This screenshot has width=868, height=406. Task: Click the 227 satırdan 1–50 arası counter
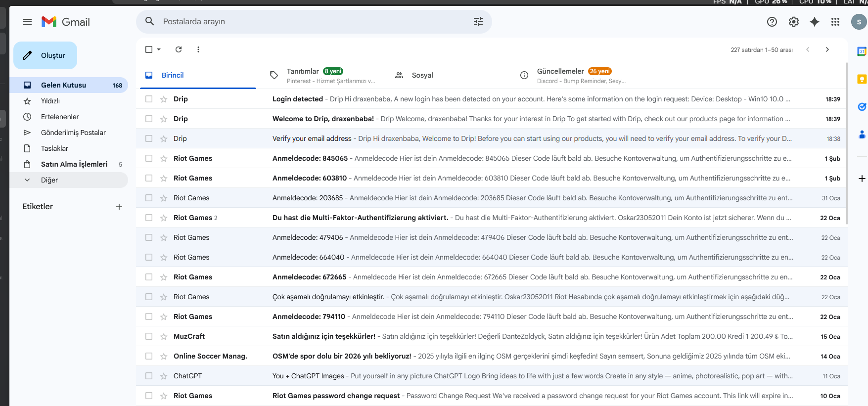(x=762, y=50)
